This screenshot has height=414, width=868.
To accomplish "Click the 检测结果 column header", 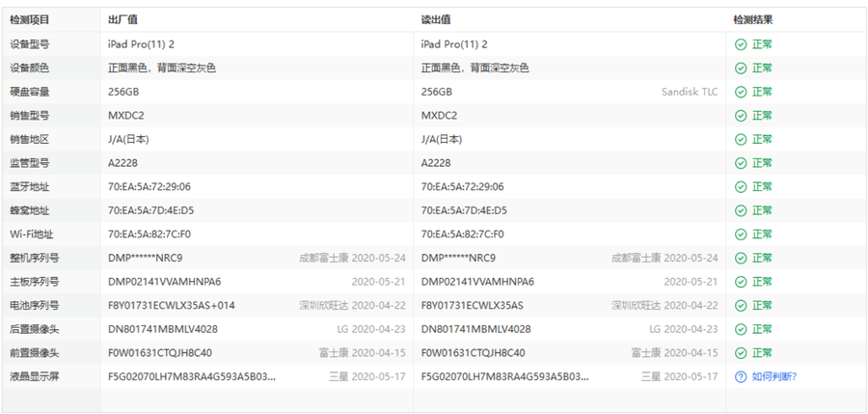I will [753, 20].
